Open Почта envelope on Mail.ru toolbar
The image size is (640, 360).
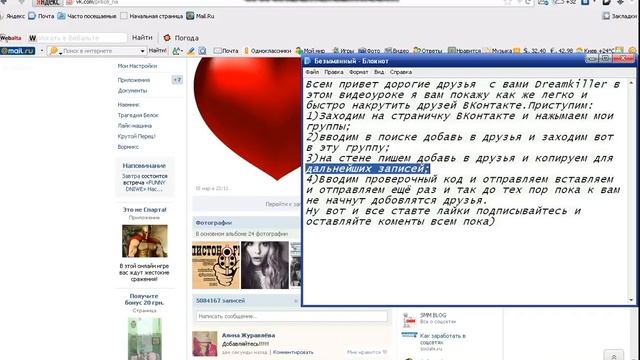point(226,51)
